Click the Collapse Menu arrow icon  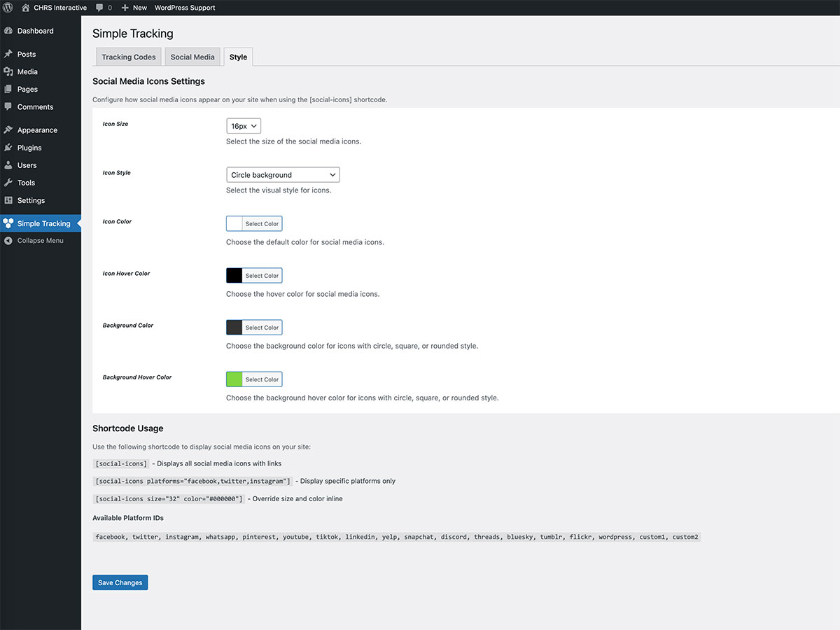[x=8, y=241]
